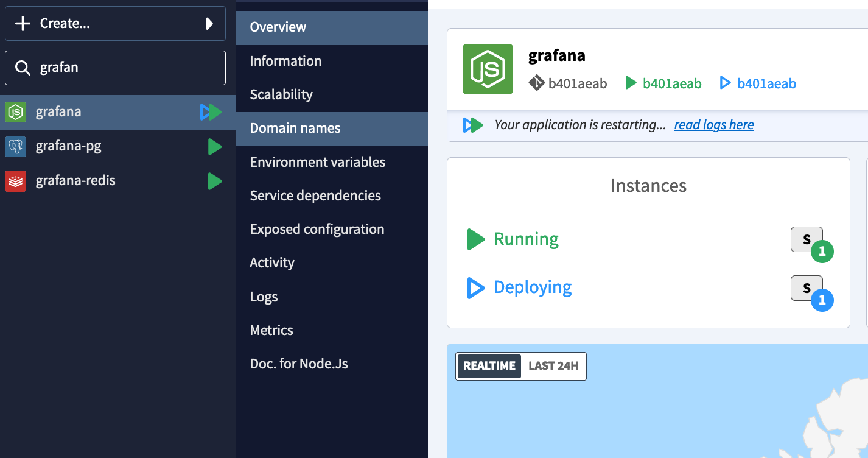
Task: Click the grafana-pg green running icon
Action: click(x=215, y=147)
